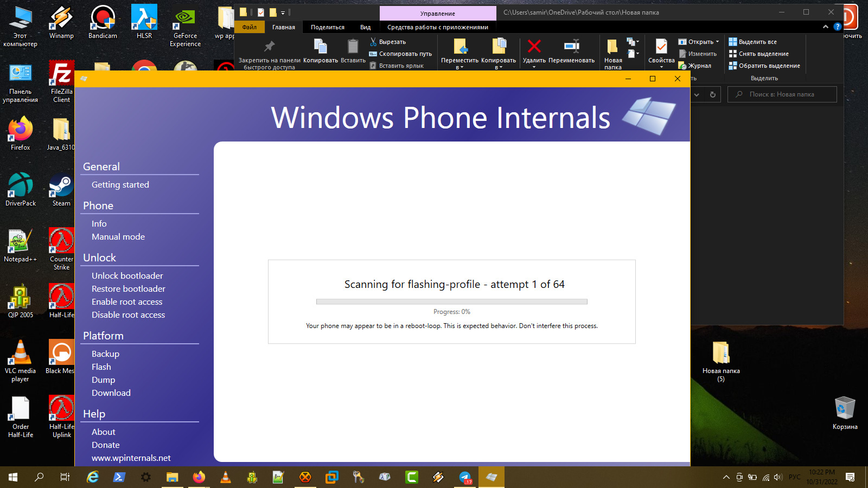Screen dimensions: 868x488
Task: Click the Файл tab in Explorer
Action: click(x=250, y=27)
